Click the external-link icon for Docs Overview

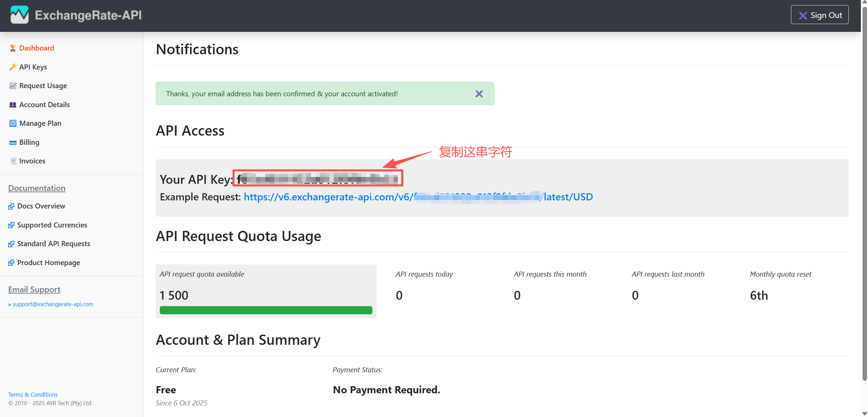(11, 206)
